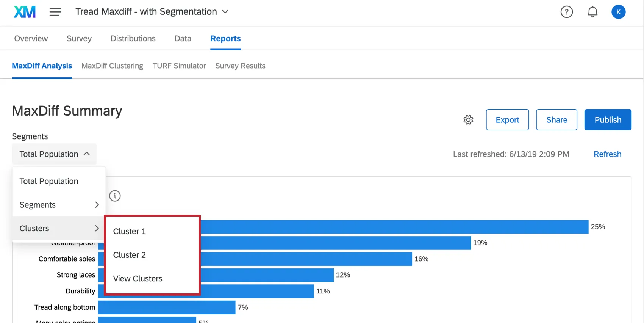Click the XM logo
This screenshot has width=644, height=323.
tap(24, 11)
